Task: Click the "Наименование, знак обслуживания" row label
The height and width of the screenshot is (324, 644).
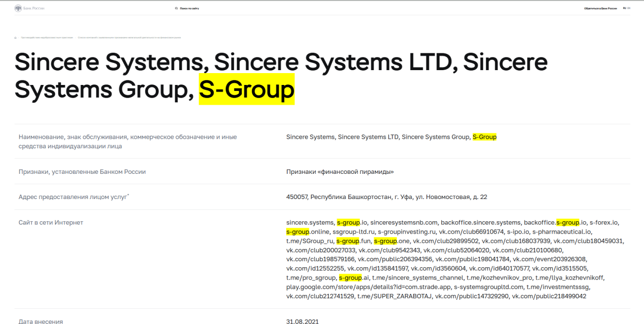Action: 127,141
